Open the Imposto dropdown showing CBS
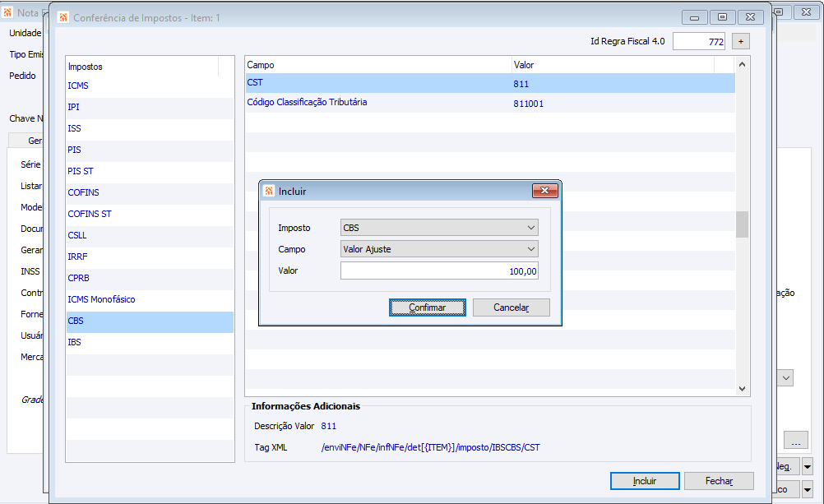 (x=439, y=228)
